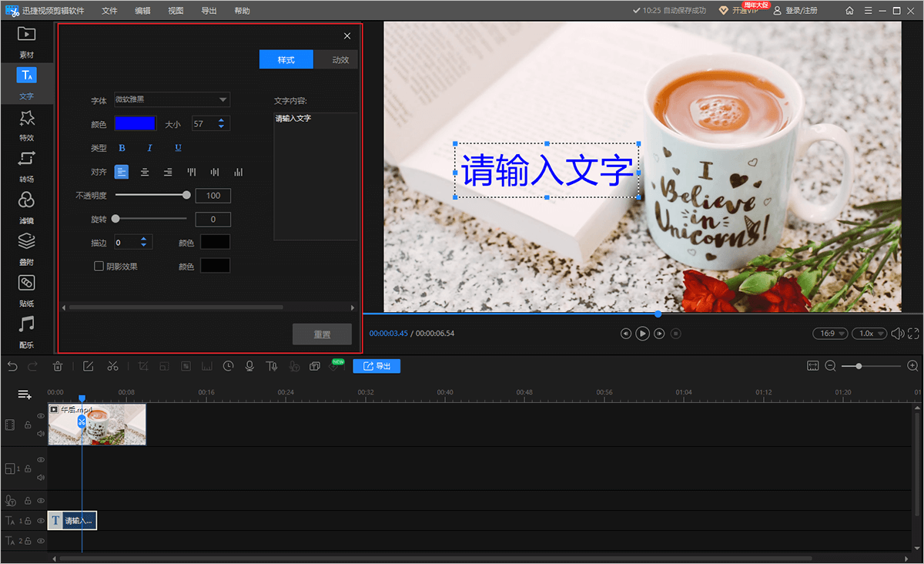
Task: Toggle fullscreen preview icon
Action: [x=913, y=334]
